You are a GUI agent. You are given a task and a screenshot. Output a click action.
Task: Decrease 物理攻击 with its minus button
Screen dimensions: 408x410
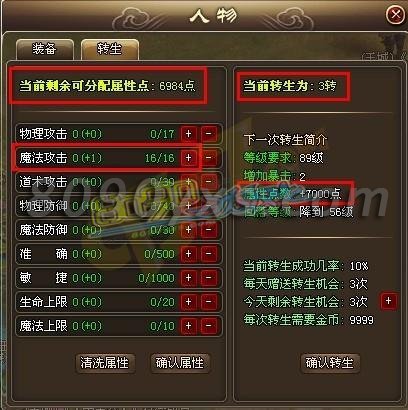(209, 134)
